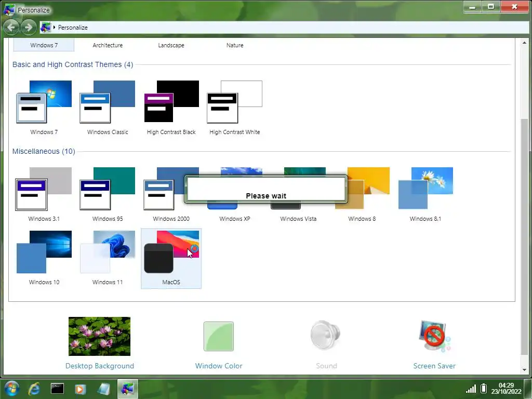The width and height of the screenshot is (532, 399).
Task: Click the Sound label
Action: (x=326, y=366)
